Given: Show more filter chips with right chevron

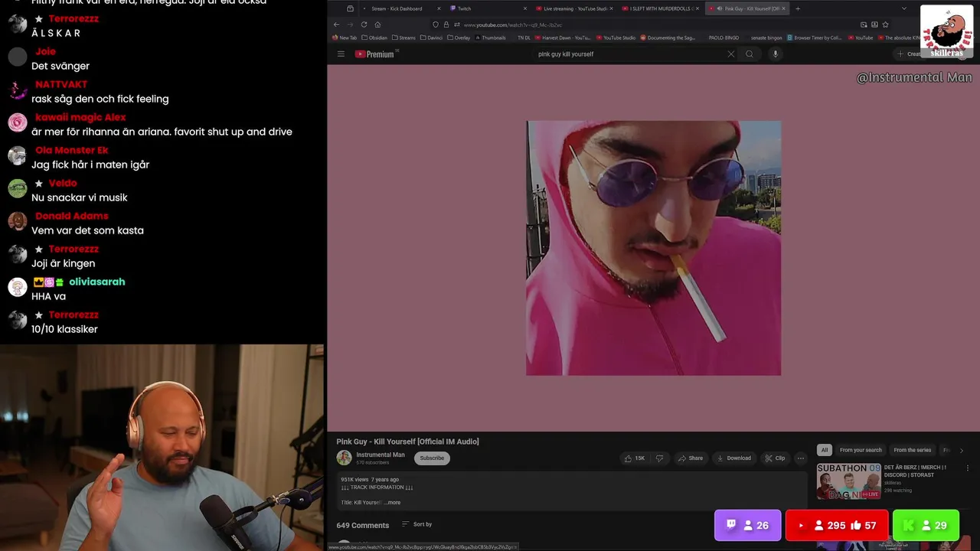Looking at the screenshot, I should (x=962, y=451).
